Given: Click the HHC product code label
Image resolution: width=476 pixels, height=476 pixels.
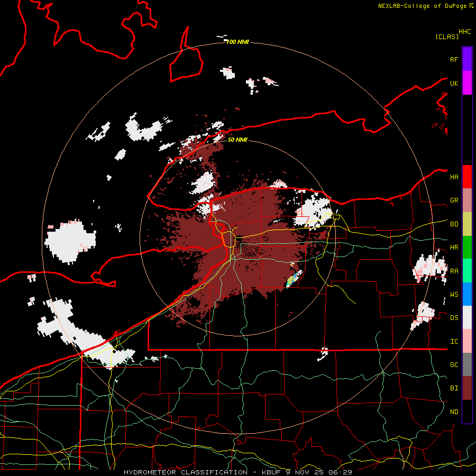Looking at the screenshot, I should coord(465,32).
